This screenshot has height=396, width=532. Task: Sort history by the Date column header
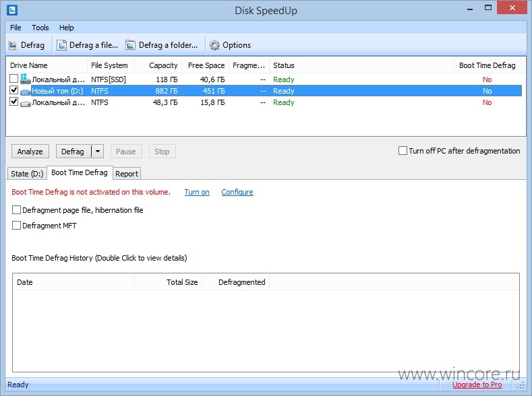click(73, 282)
